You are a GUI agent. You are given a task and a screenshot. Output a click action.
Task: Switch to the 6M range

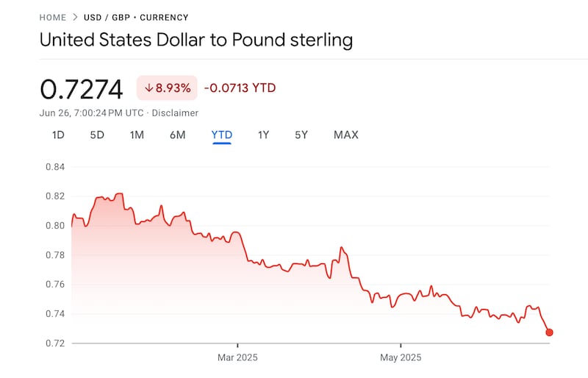click(x=177, y=135)
